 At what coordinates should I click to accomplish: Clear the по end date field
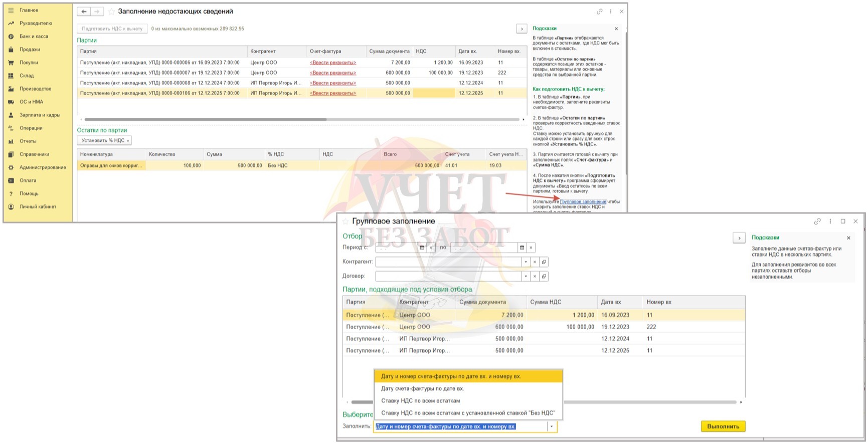pos(531,248)
